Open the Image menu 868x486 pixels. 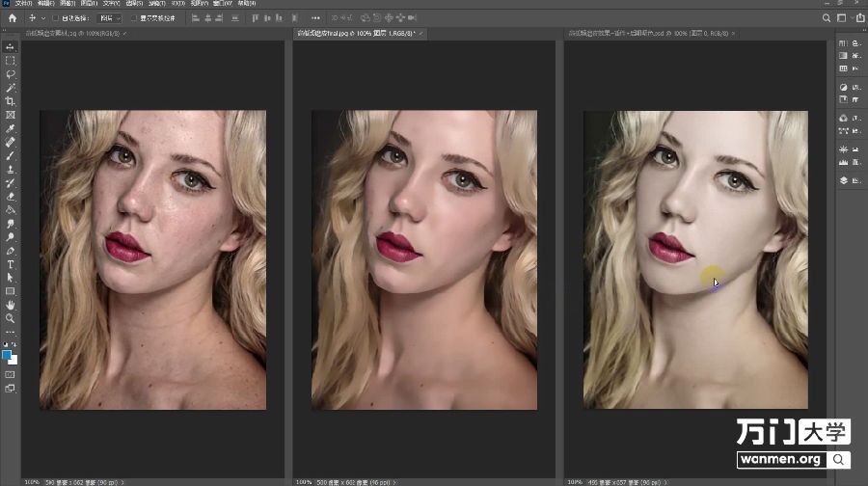tap(68, 3)
